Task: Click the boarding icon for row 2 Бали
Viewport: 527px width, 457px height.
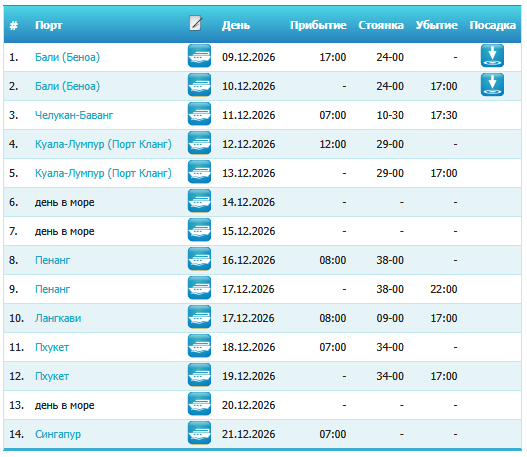Action: coord(492,85)
